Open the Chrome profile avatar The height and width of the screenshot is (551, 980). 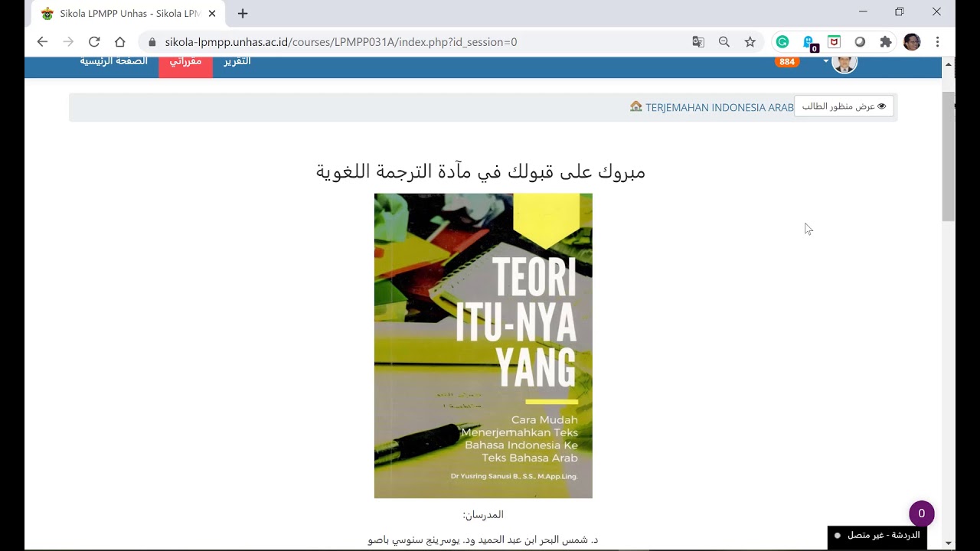coord(912,42)
